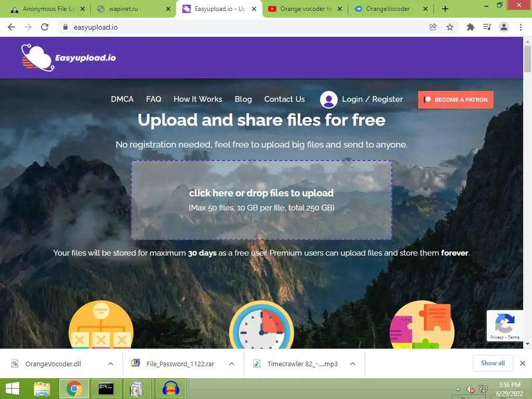
Task: Open the Blog link
Action: [x=243, y=99]
